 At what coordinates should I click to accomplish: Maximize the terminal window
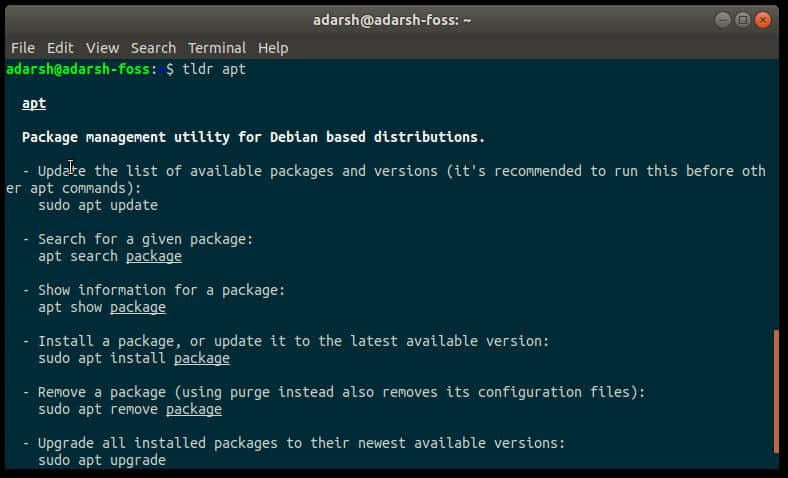point(743,19)
